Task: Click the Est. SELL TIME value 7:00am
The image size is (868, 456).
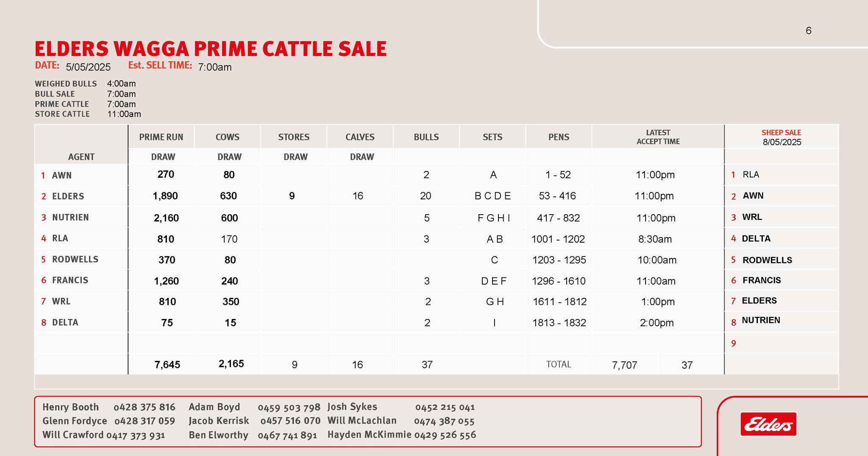Action: (215, 67)
